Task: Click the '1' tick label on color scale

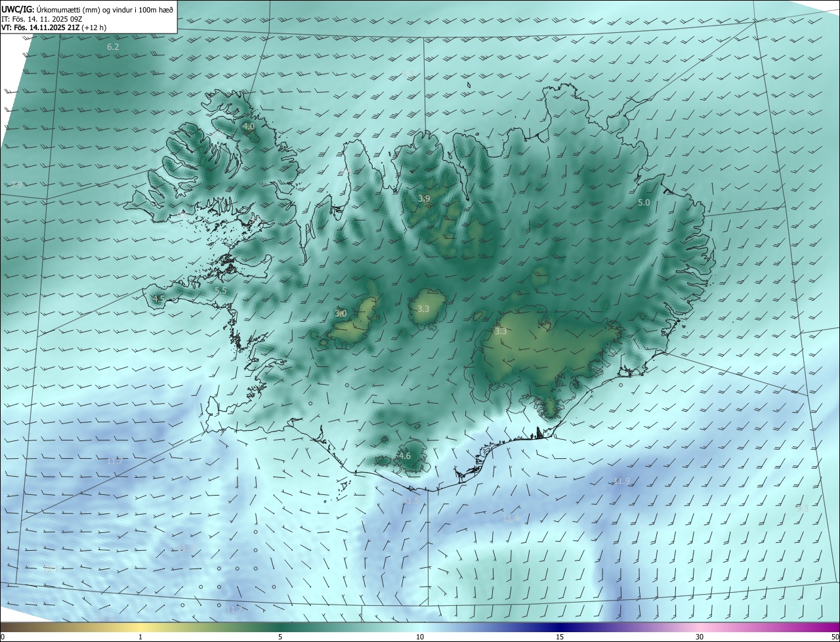Action: (x=140, y=637)
